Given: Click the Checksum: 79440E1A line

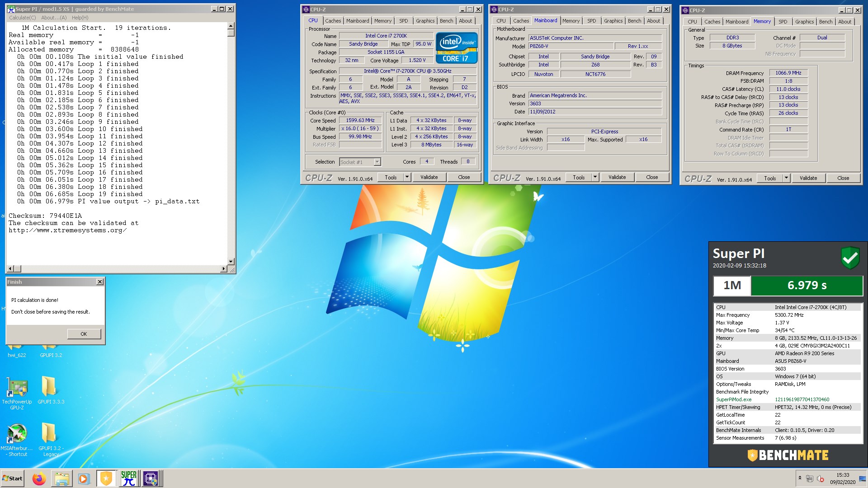Looking at the screenshot, I should (x=45, y=216).
